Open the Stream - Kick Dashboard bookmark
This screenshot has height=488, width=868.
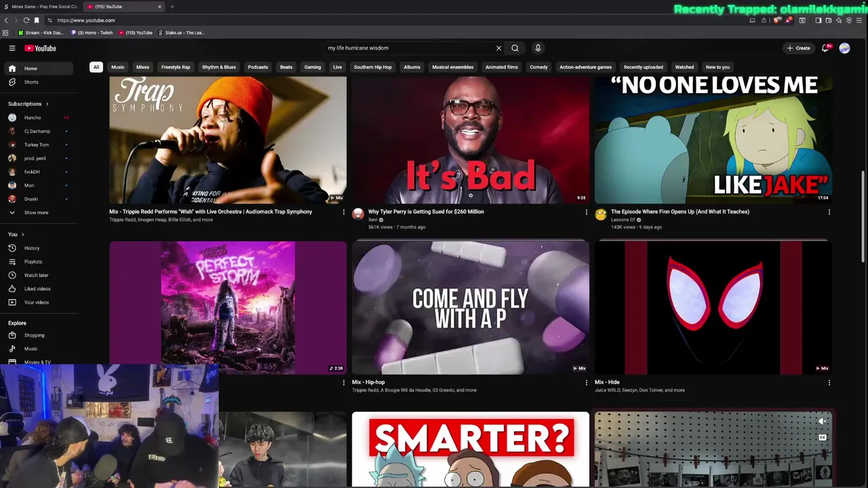pos(41,33)
